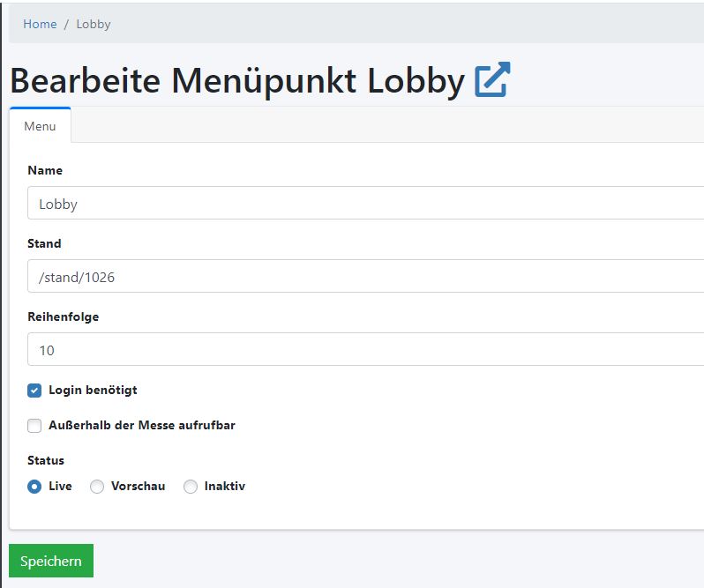Click the Login benötigt label text
The width and height of the screenshot is (704, 588).
tap(93, 390)
